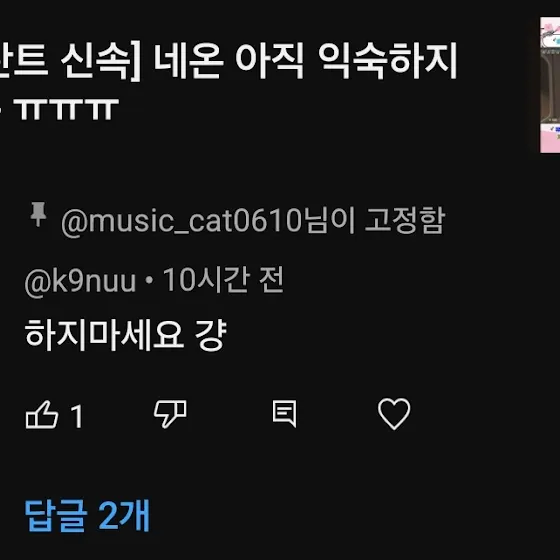Click the word 아직 in the title
Image resolution: width=560 pixels, height=560 pixels.
[270, 60]
